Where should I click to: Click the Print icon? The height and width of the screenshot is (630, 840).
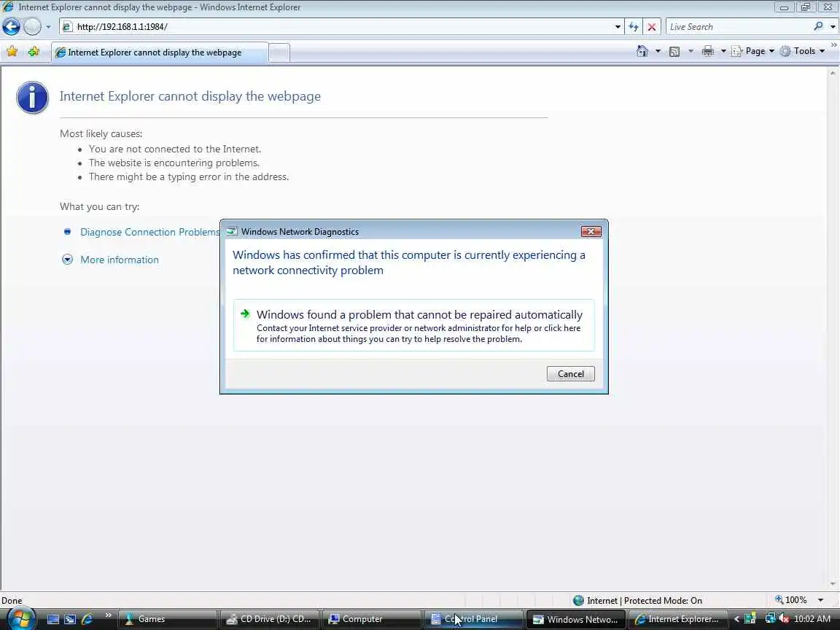point(708,51)
